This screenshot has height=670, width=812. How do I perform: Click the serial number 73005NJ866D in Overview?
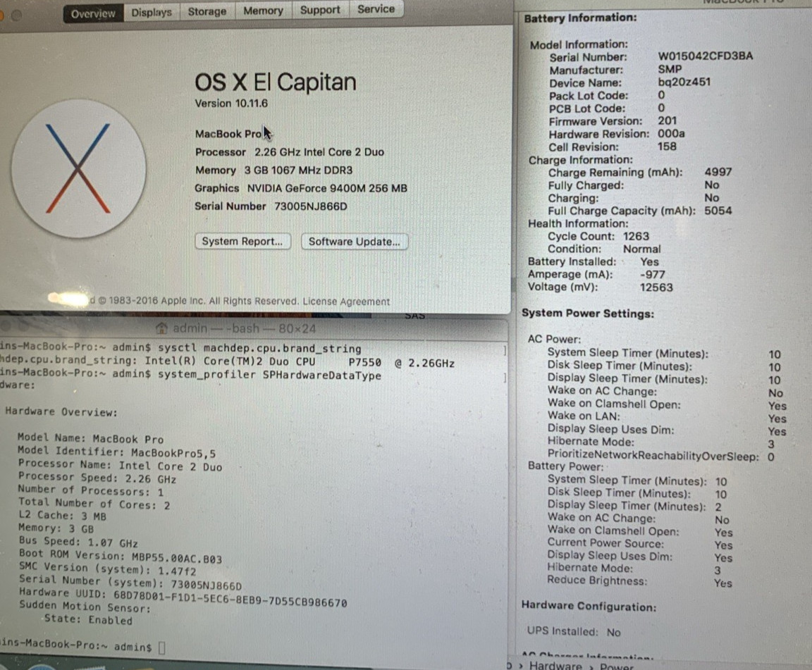(x=311, y=206)
